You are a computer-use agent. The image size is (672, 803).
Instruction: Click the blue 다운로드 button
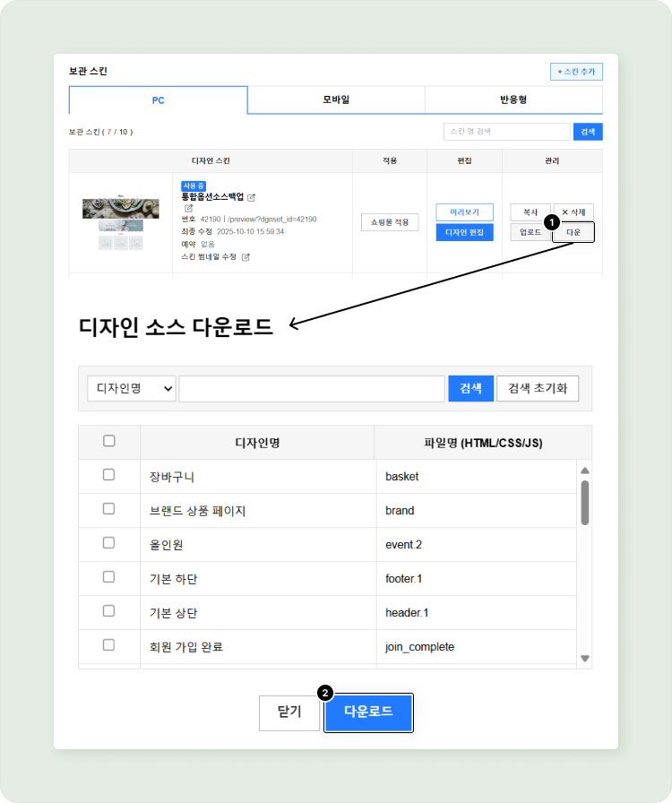coord(368,712)
